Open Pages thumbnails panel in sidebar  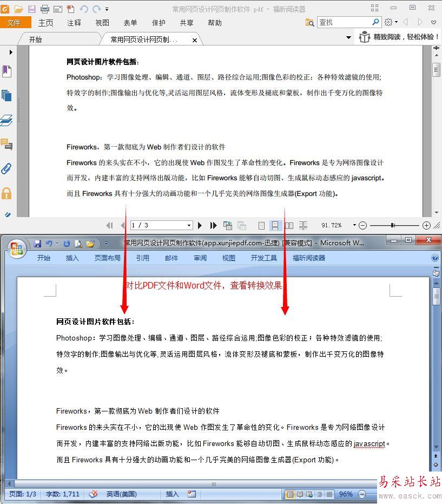(x=6, y=95)
